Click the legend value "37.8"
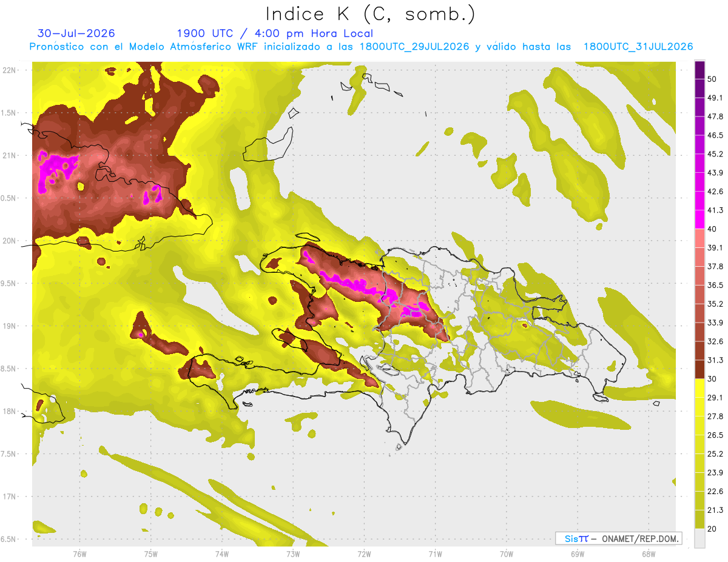728x562 pixels. coord(715,267)
